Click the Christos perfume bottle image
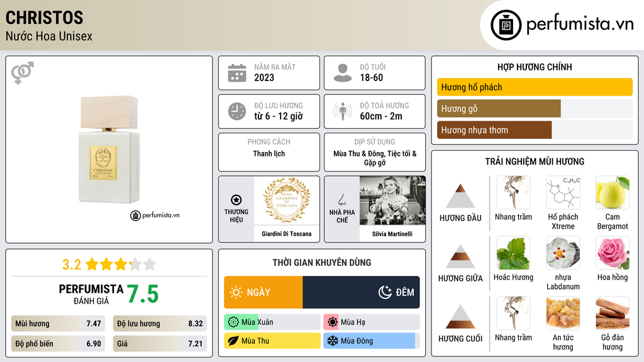Viewport: 644px width, 362px height. pos(109,150)
